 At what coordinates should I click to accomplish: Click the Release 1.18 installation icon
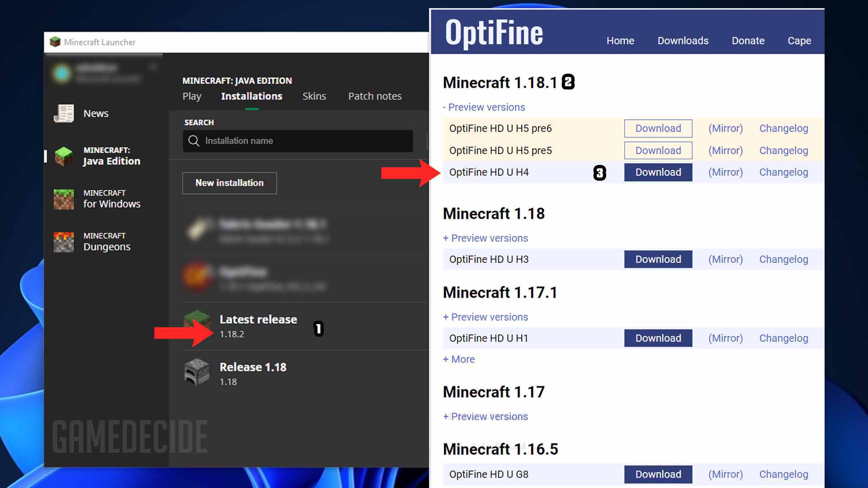(x=197, y=372)
